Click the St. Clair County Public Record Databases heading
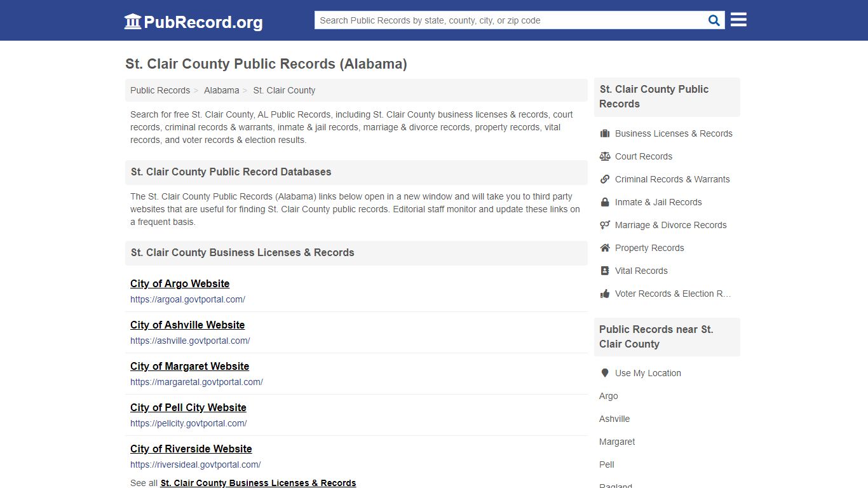Screen dimensions: 868x488 tap(231, 172)
